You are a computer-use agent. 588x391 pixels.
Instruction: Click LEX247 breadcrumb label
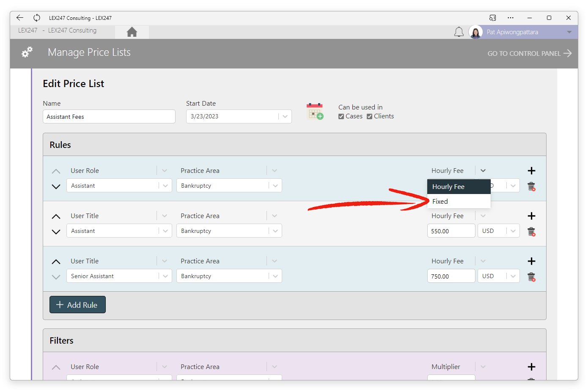coord(27,30)
